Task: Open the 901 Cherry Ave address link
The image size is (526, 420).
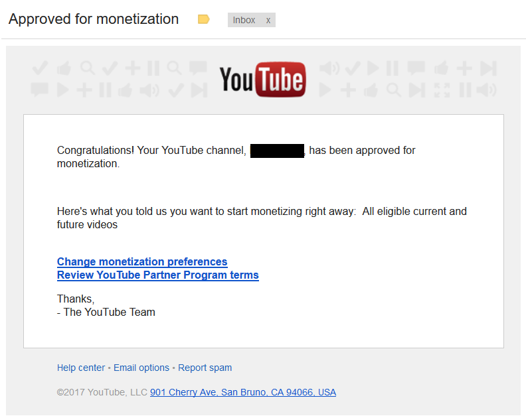Action: pyautogui.click(x=243, y=392)
